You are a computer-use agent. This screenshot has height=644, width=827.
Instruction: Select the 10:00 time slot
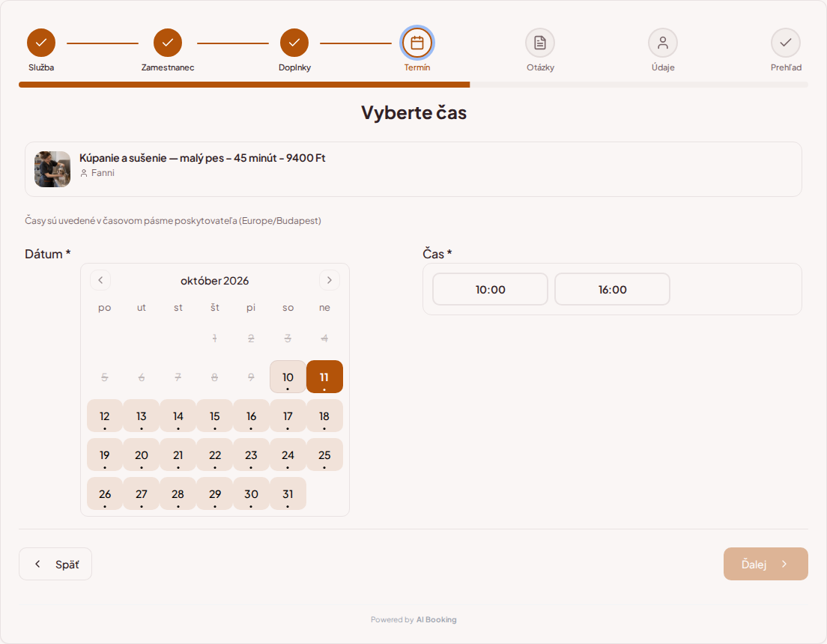(x=491, y=289)
